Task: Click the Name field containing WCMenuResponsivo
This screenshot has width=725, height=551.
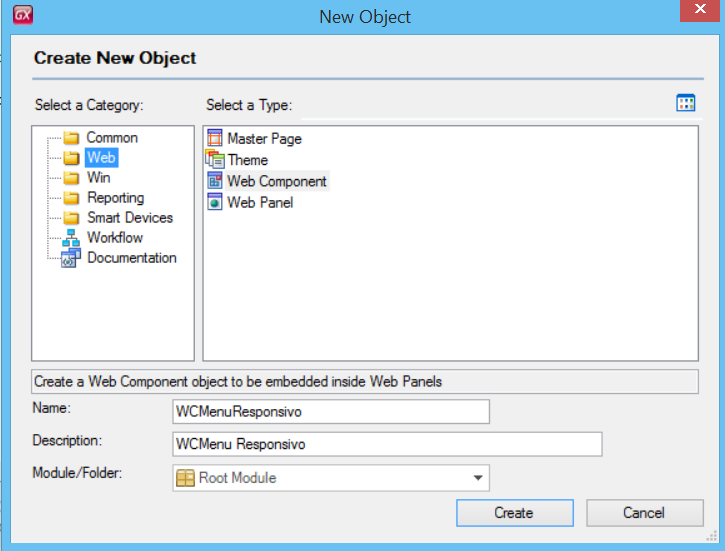Action: pos(331,411)
